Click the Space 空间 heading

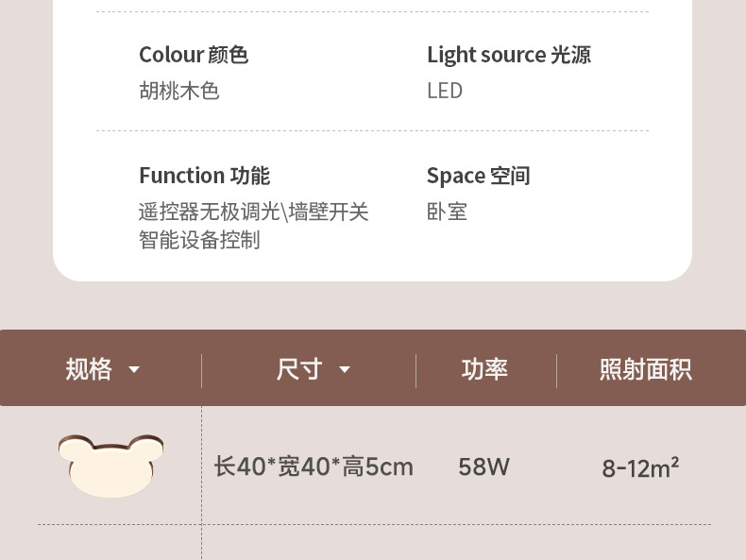click(x=478, y=176)
